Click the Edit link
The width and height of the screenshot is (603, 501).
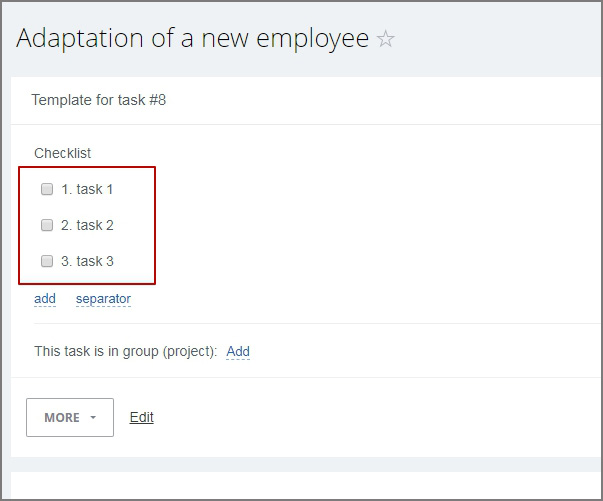[142, 417]
